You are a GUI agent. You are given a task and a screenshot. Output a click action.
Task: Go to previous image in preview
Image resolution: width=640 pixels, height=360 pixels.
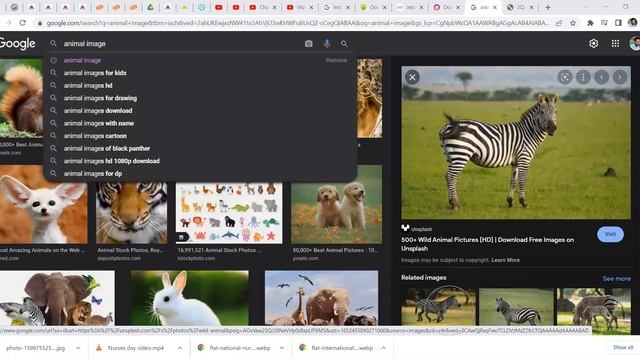click(x=601, y=77)
